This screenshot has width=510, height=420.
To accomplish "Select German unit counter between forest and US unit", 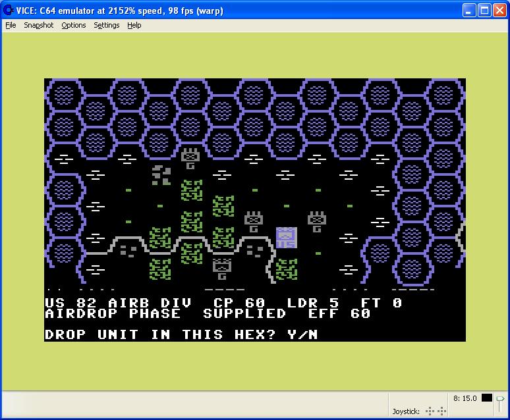I will [x=254, y=222].
